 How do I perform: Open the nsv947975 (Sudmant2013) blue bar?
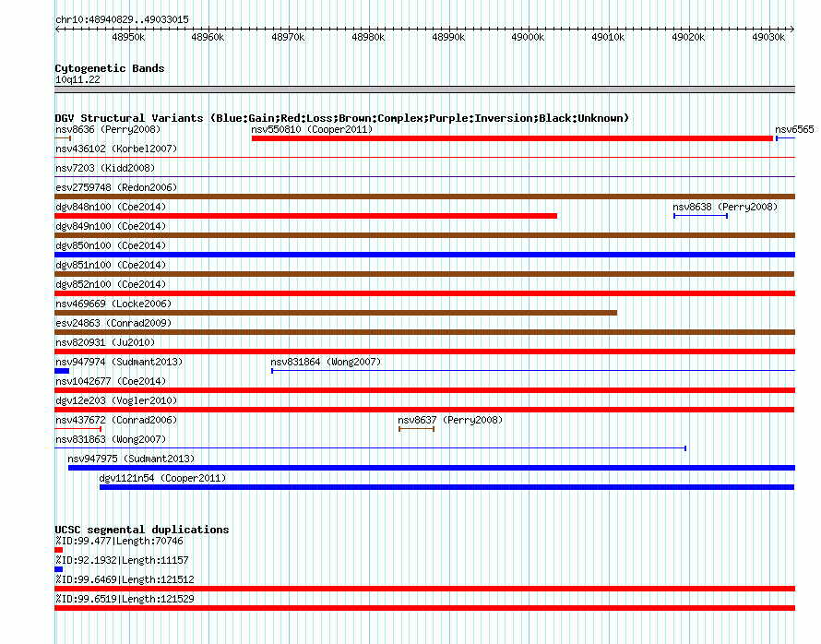coord(432,468)
